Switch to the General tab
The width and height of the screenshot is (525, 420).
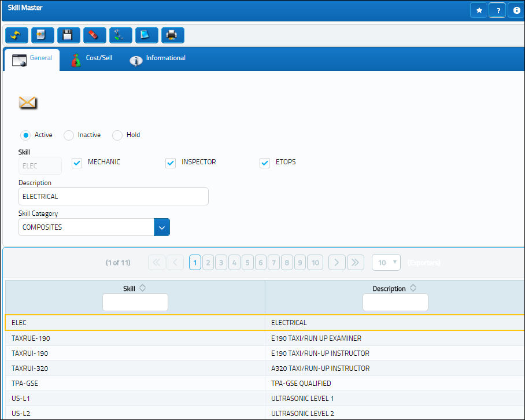tap(32, 60)
